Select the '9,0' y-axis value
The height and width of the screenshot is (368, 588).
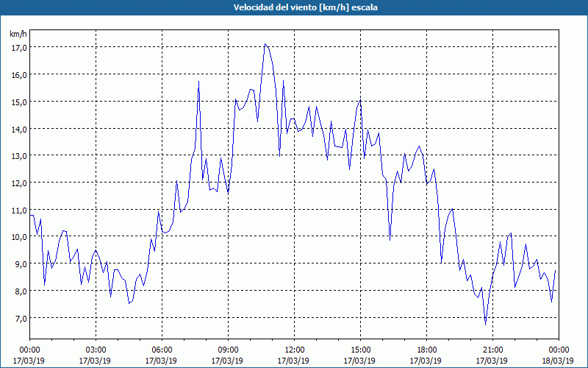point(21,263)
